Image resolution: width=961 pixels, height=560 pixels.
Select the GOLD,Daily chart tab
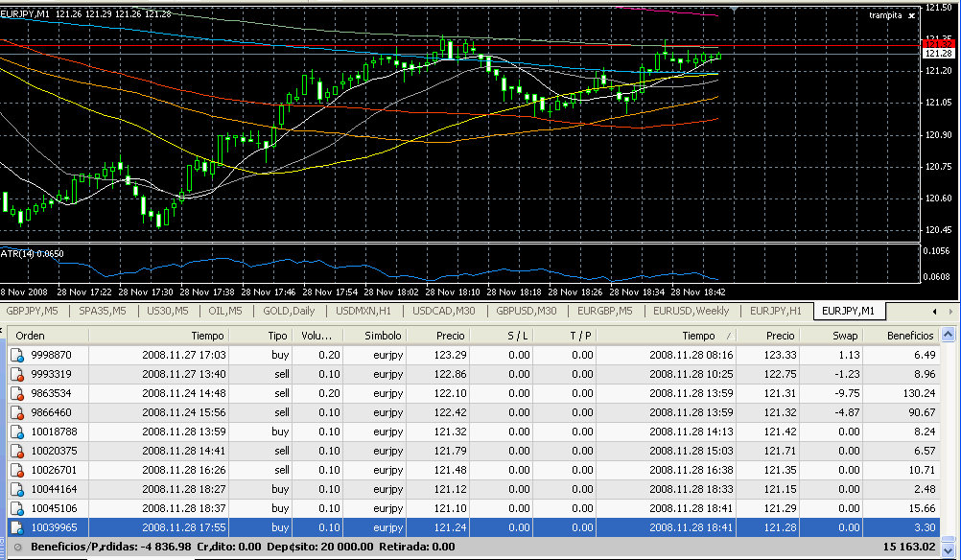(289, 311)
